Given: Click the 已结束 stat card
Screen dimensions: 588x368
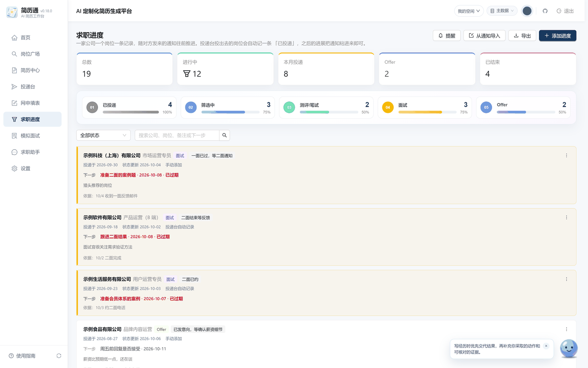Looking at the screenshot, I should pos(528,69).
